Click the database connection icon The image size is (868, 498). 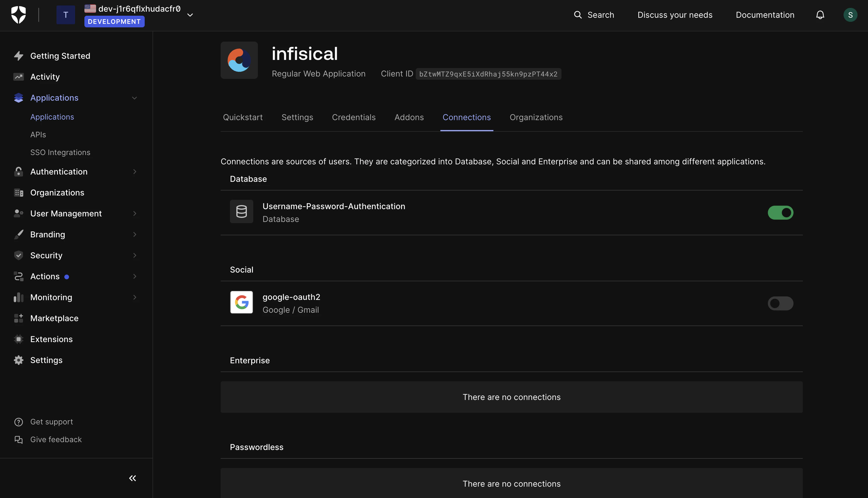tap(242, 212)
